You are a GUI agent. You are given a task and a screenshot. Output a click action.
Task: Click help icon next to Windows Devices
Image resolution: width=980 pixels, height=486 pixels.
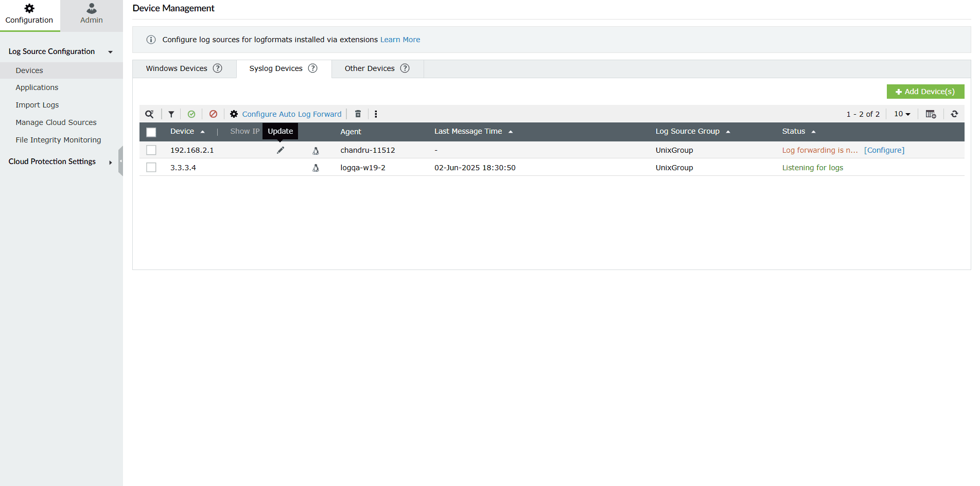[218, 68]
